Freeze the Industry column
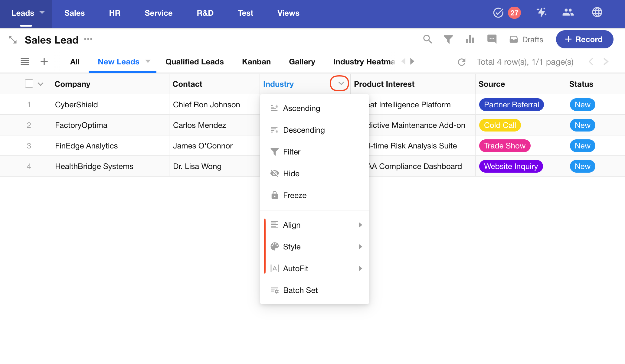Viewport: 625px width, 364px height. tap(295, 195)
